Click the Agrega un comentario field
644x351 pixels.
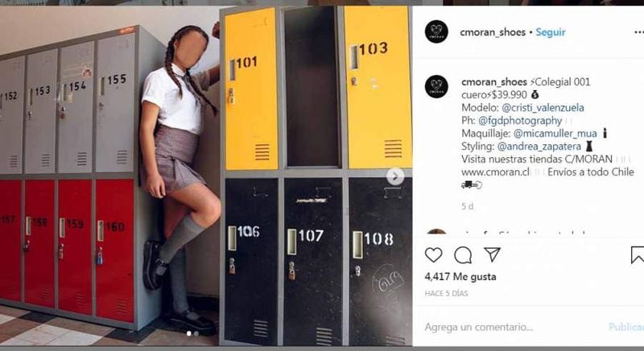(514, 327)
